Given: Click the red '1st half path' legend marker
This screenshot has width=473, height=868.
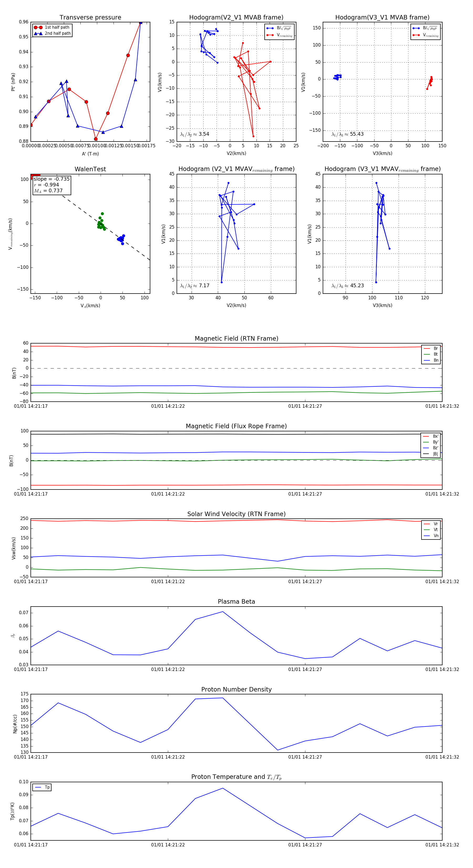Looking at the screenshot, I should pyautogui.click(x=38, y=27).
